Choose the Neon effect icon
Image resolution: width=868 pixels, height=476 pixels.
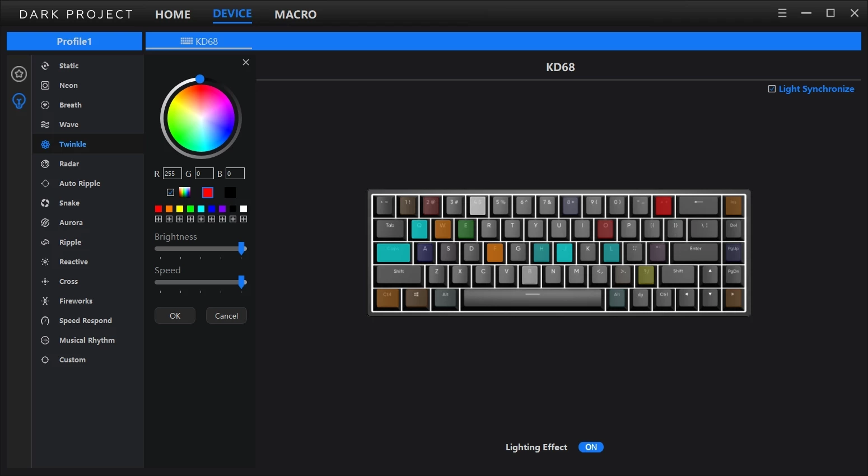(45, 85)
